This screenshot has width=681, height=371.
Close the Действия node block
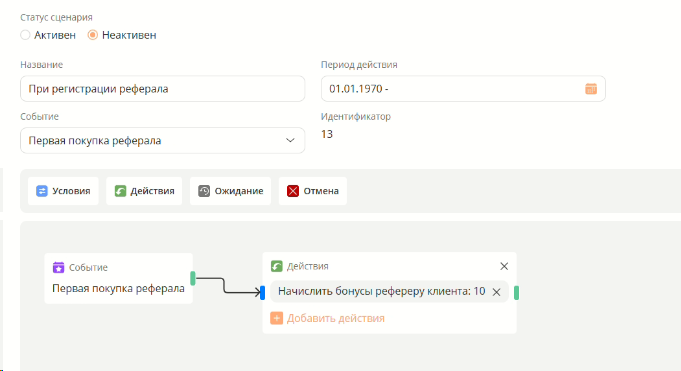[504, 266]
